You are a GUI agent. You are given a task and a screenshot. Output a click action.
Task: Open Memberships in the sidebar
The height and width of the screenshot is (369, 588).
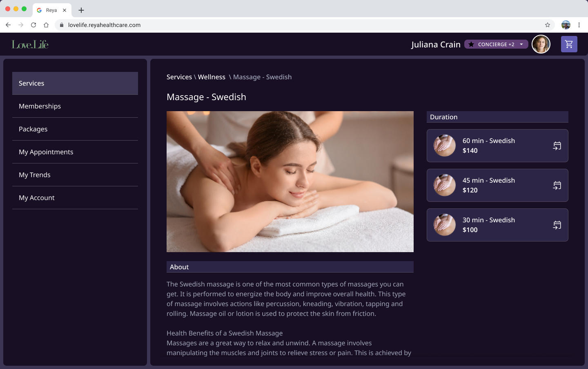click(x=40, y=106)
